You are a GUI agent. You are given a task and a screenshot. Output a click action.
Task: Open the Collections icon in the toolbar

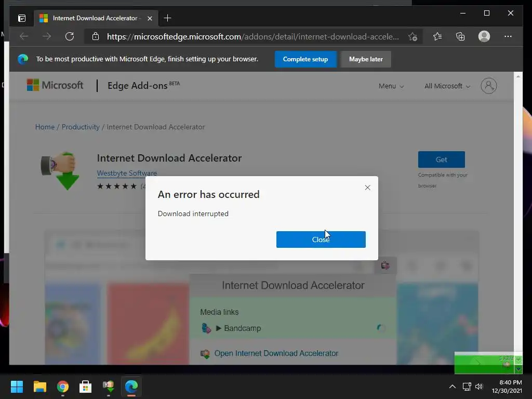(x=460, y=36)
